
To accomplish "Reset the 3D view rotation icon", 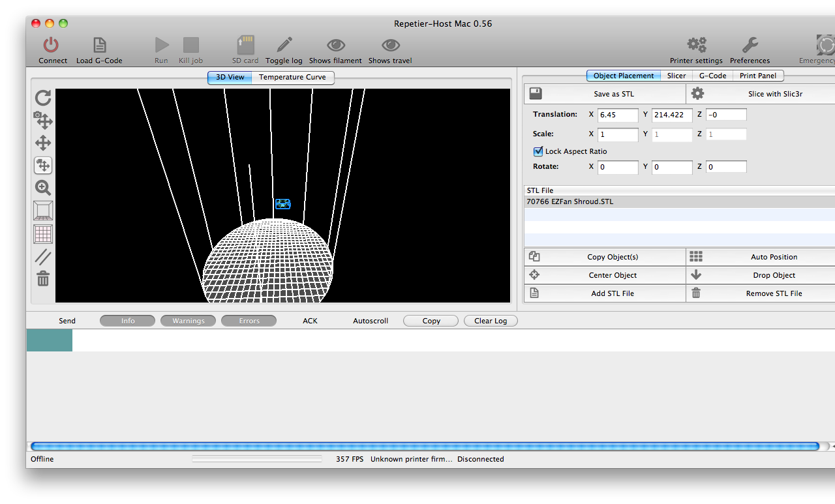I will 43,98.
